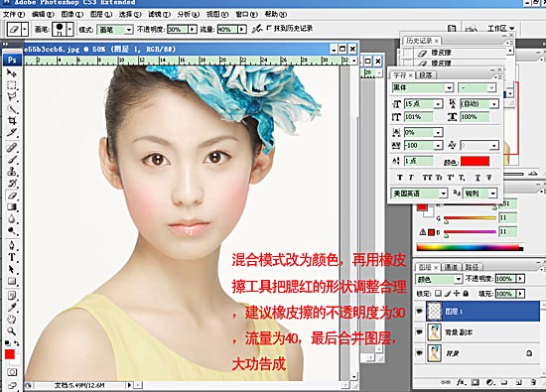Open 文件 menu
This screenshot has width=546, height=392.
pyautogui.click(x=14, y=14)
